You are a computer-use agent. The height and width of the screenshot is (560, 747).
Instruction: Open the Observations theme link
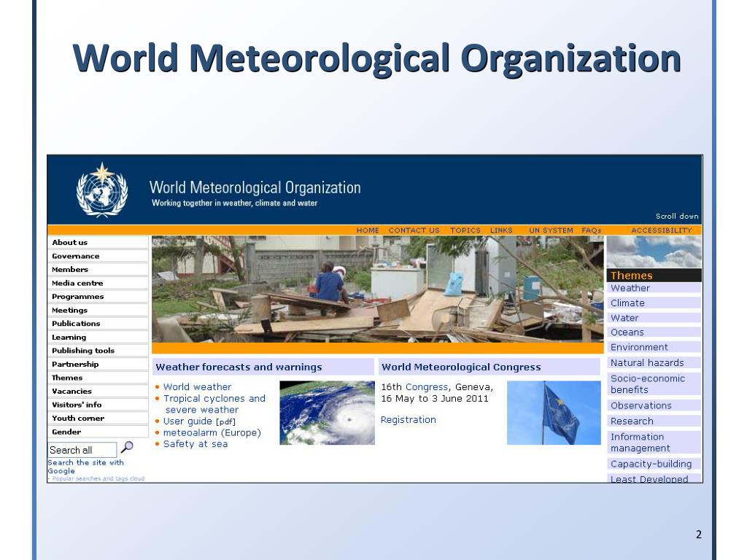click(x=654, y=405)
